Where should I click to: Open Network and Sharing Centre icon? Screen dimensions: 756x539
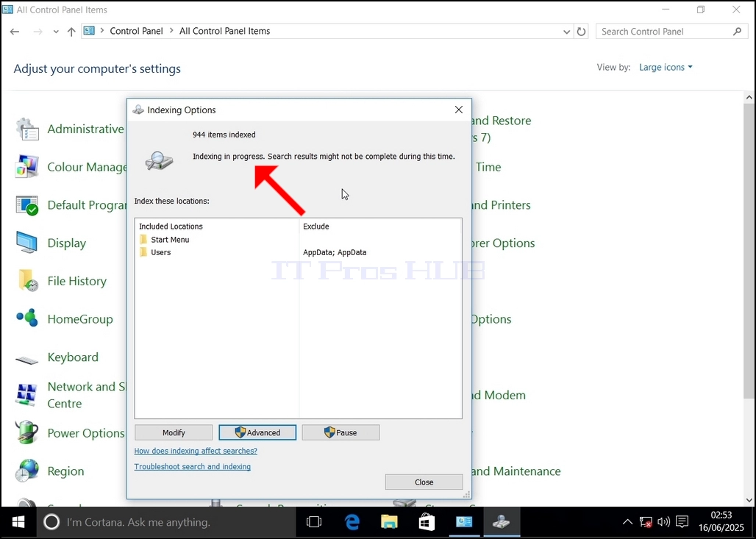point(26,394)
